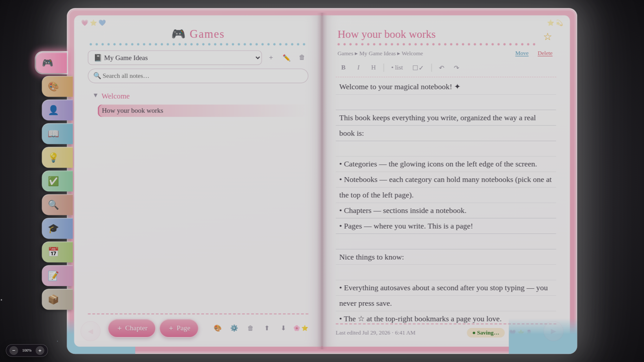Insert a checkbox item
The height and width of the screenshot is (362, 644).
point(418,68)
